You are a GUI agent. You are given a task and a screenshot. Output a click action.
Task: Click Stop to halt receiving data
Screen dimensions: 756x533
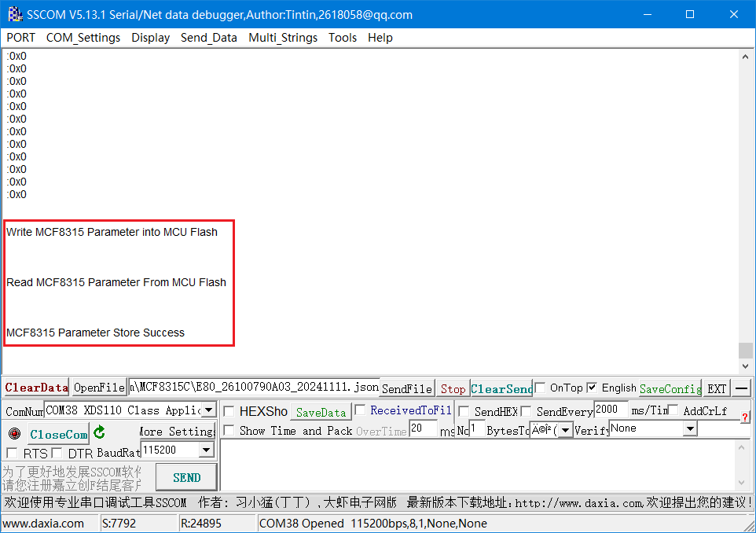452,388
